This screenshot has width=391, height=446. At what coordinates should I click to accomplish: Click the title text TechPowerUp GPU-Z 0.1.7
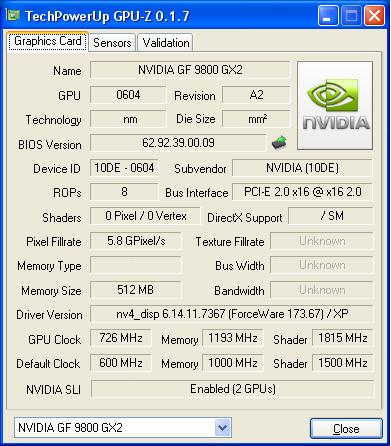pyautogui.click(x=107, y=16)
